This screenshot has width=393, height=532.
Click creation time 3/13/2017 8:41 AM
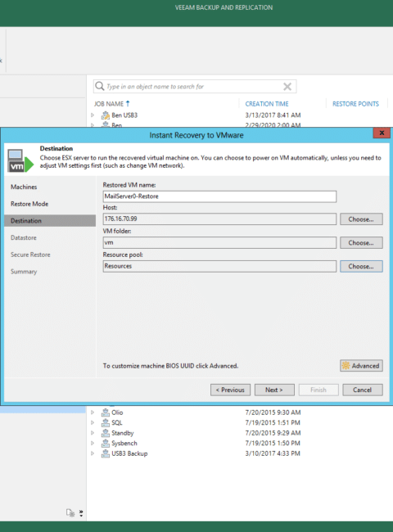(273, 115)
